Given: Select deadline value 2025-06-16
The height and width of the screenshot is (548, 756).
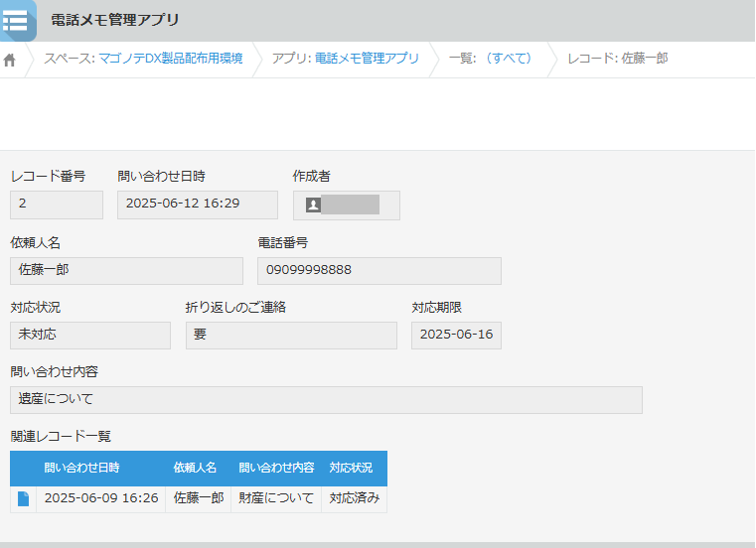Looking at the screenshot, I should (456, 335).
